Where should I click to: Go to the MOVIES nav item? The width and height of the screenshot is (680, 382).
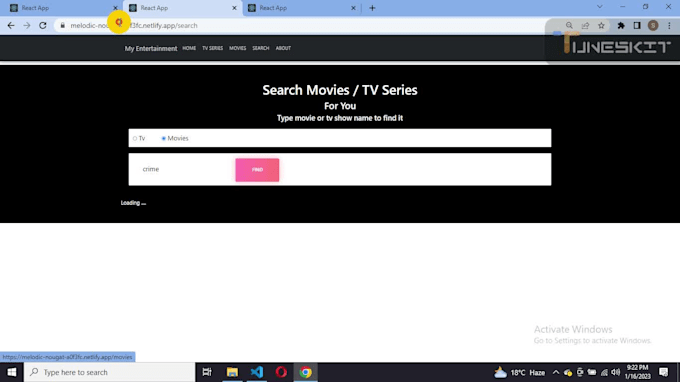[238, 48]
